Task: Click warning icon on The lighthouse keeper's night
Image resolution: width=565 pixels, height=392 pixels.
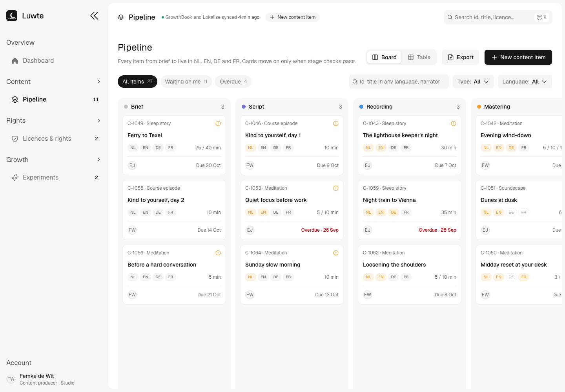Action: (x=454, y=123)
